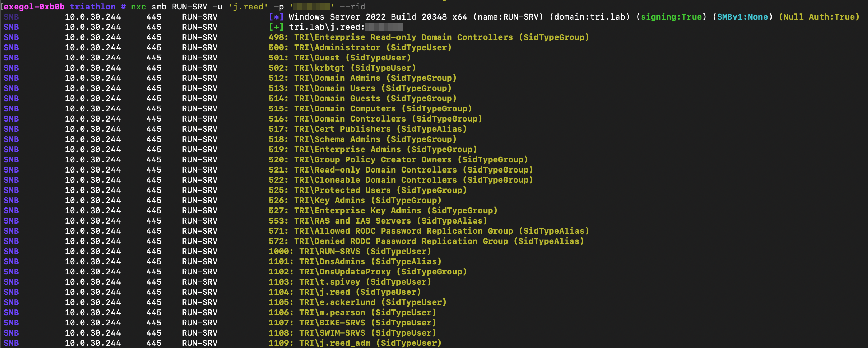Image resolution: width=868 pixels, height=348 pixels.
Task: Click the green [+] success marker
Action: pos(276,27)
